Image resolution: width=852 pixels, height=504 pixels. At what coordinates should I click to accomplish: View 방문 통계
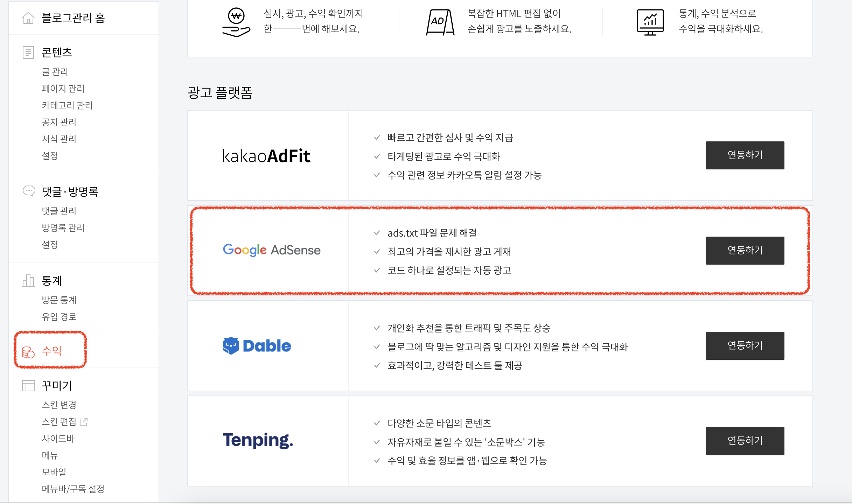(x=59, y=300)
